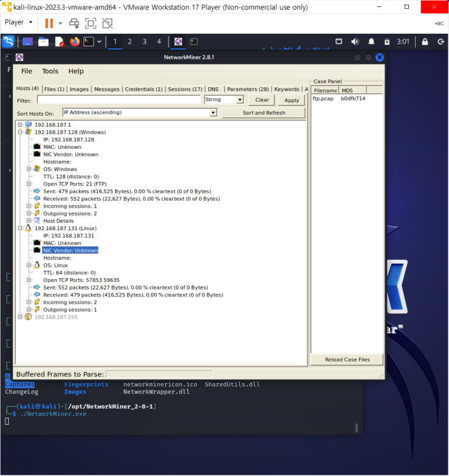This screenshot has width=449, height=476.
Task: Click the computer icon beside 192.168.187.1
Action: click(x=28, y=124)
